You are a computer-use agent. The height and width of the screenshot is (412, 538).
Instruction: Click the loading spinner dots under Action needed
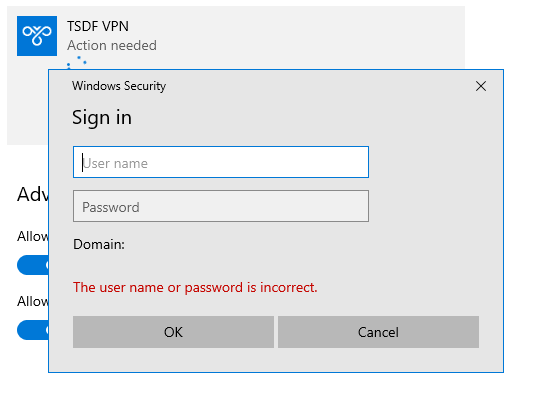click(77, 62)
